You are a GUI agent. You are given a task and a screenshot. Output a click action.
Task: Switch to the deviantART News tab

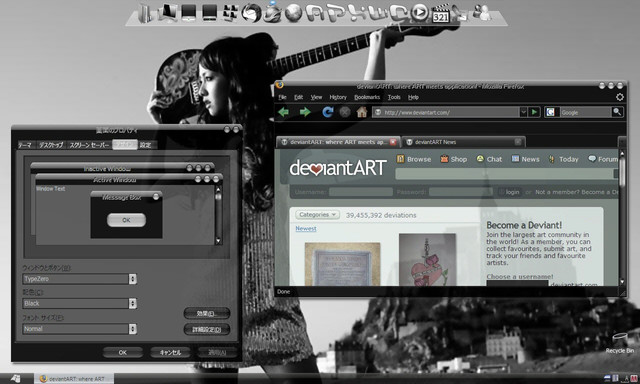coord(463,142)
